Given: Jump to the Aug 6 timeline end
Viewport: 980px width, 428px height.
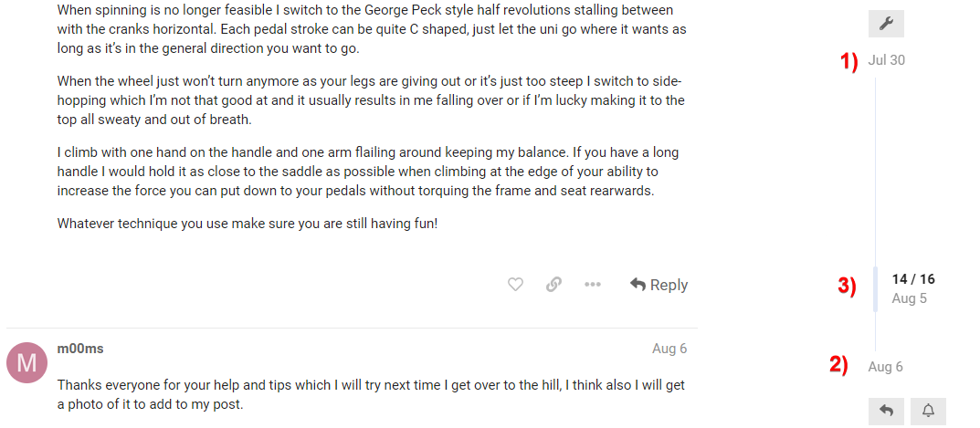Looking at the screenshot, I should [885, 367].
